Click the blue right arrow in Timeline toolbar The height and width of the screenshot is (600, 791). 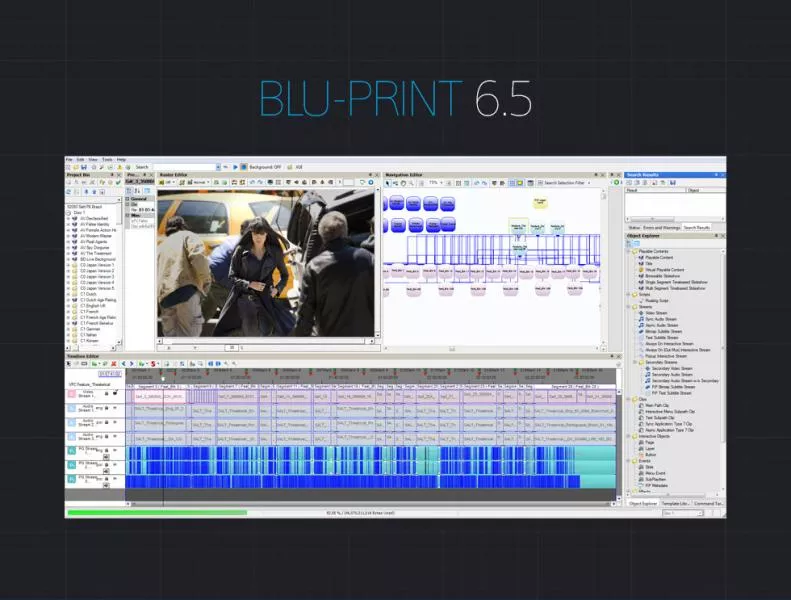[x=131, y=363]
